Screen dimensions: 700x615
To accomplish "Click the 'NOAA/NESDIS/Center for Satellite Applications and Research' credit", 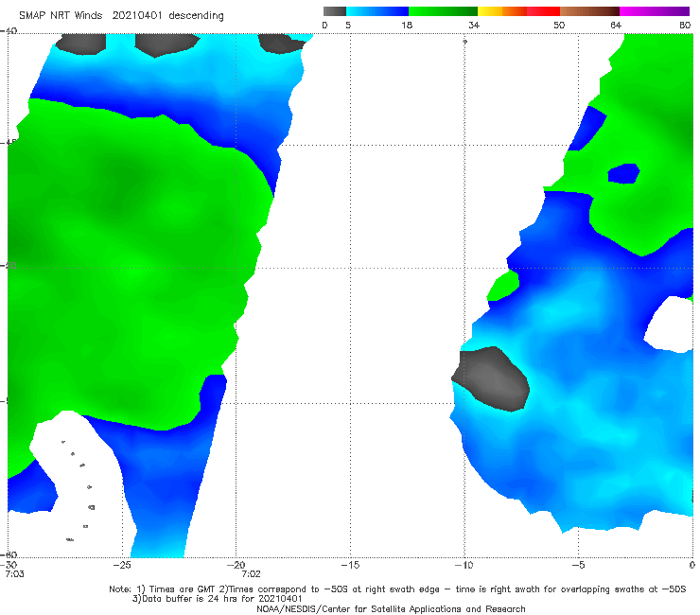I will [391, 609].
